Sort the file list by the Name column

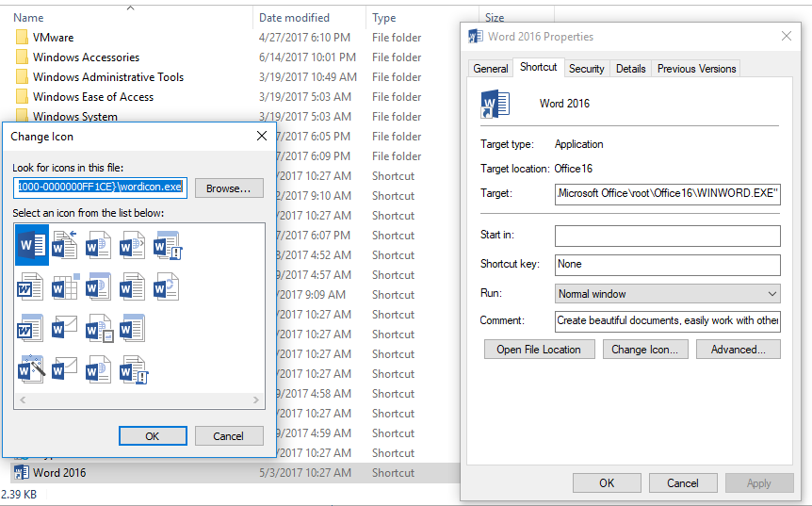coord(28,18)
